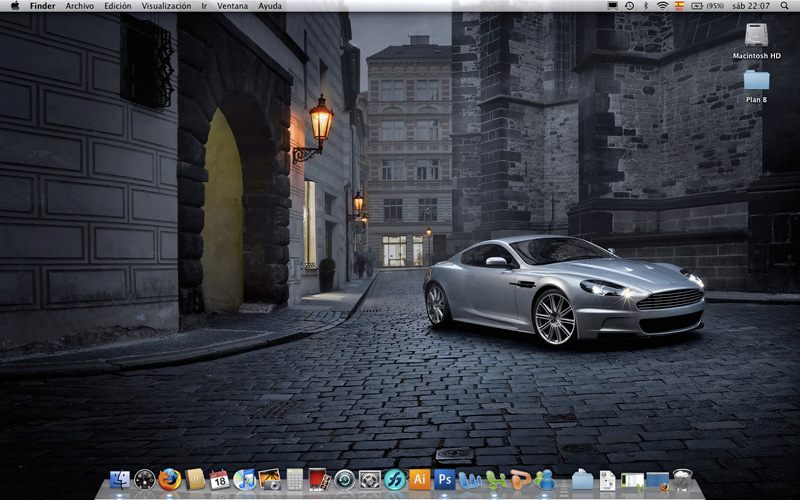Open the Wi-Fi status menu
This screenshot has height=500, width=800.
(662, 6)
